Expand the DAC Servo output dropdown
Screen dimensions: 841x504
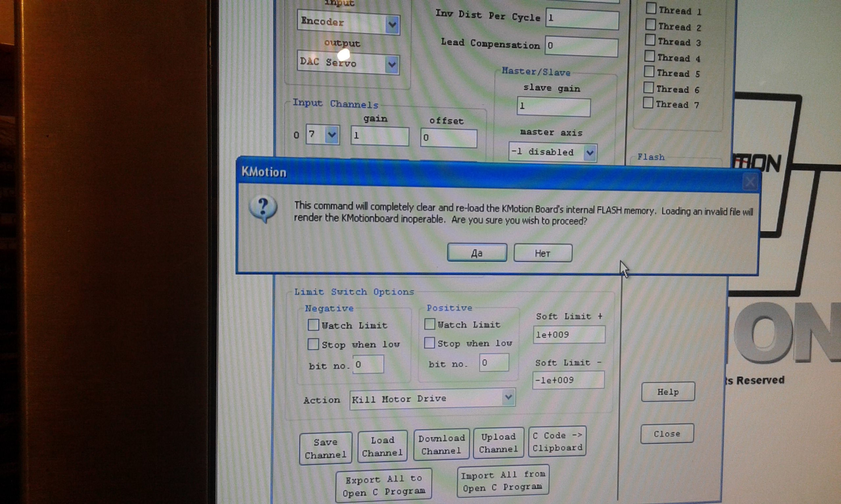click(x=392, y=64)
